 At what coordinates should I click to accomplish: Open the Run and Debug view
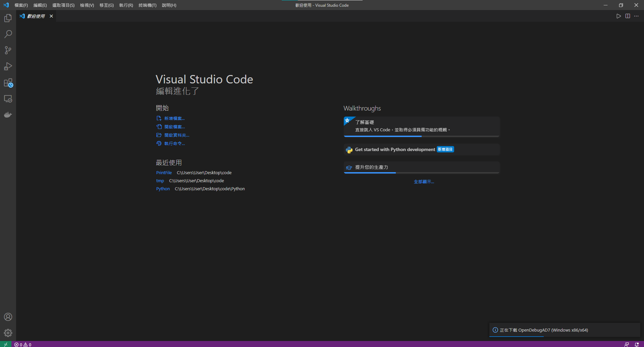click(8, 66)
